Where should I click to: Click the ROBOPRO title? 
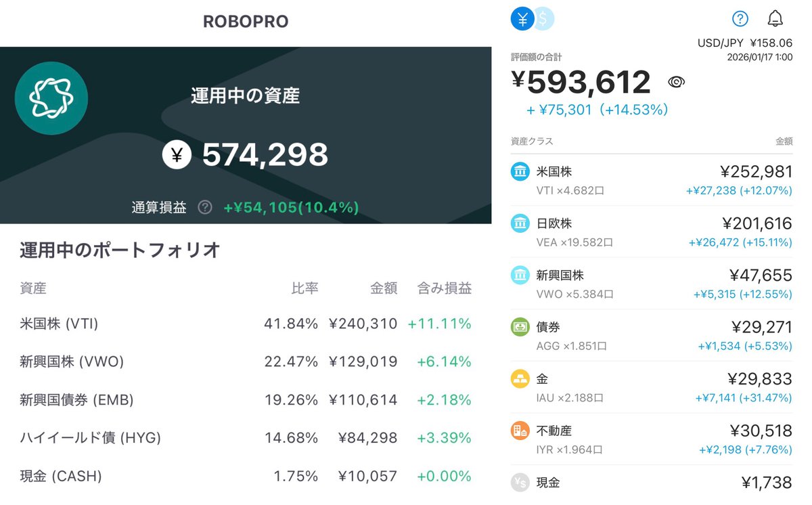(246, 22)
